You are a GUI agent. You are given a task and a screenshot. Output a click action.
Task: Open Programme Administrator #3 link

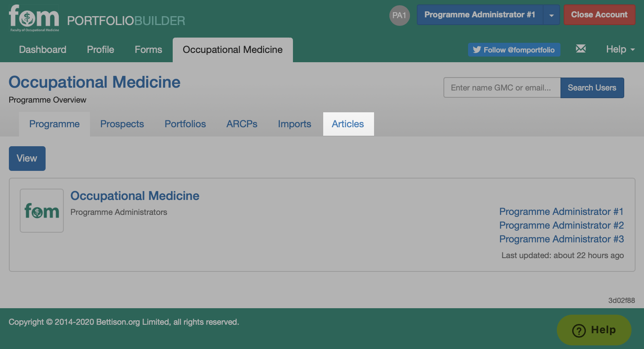click(x=562, y=239)
